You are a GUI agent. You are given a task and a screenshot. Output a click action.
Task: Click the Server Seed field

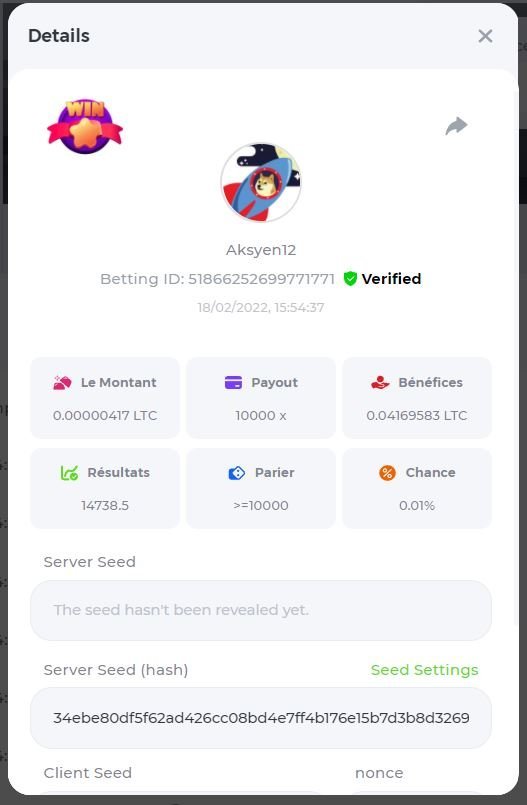pyautogui.click(x=261, y=610)
